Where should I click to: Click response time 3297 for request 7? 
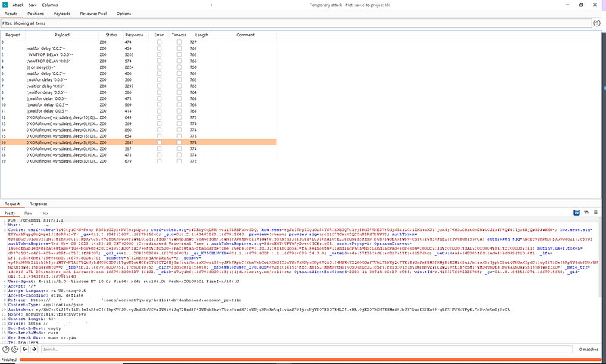[x=129, y=86]
